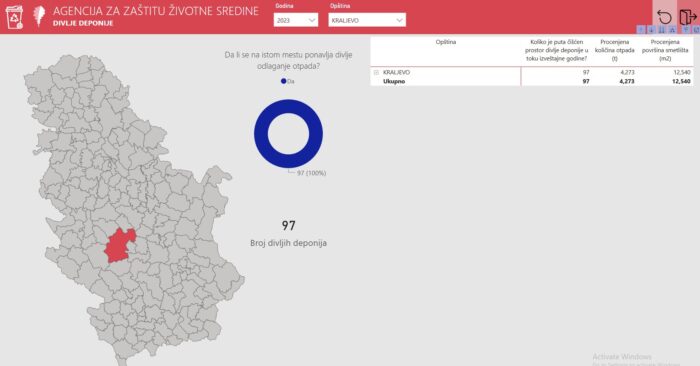Toggle the Da legend item
The width and height of the screenshot is (700, 366).
[288, 81]
